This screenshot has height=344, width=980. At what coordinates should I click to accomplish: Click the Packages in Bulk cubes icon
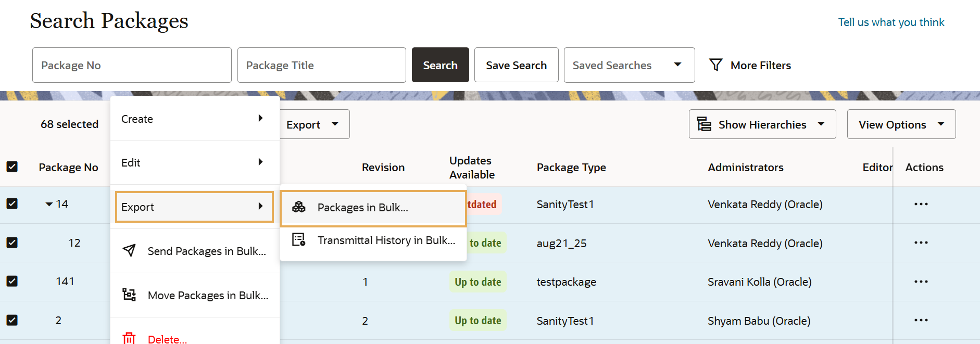pos(299,207)
